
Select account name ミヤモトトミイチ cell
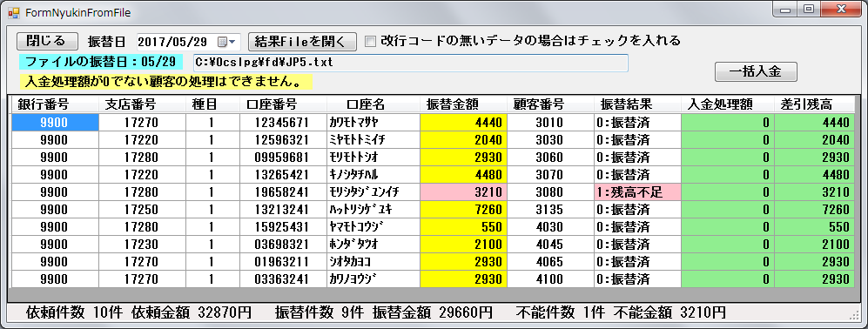tap(373, 140)
